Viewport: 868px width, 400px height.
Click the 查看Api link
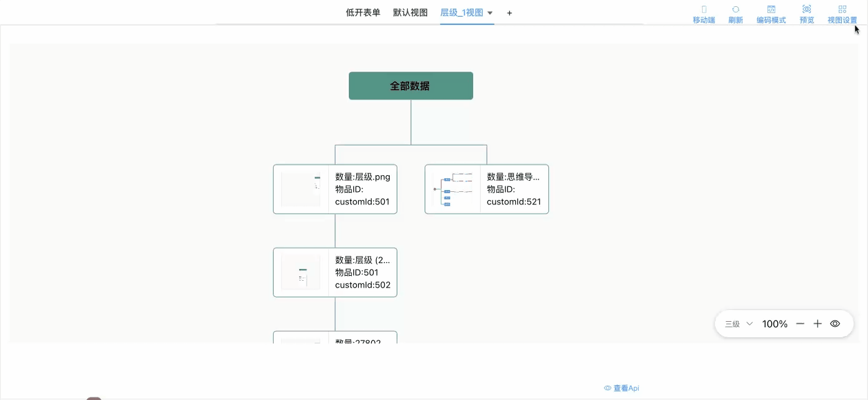(622, 388)
